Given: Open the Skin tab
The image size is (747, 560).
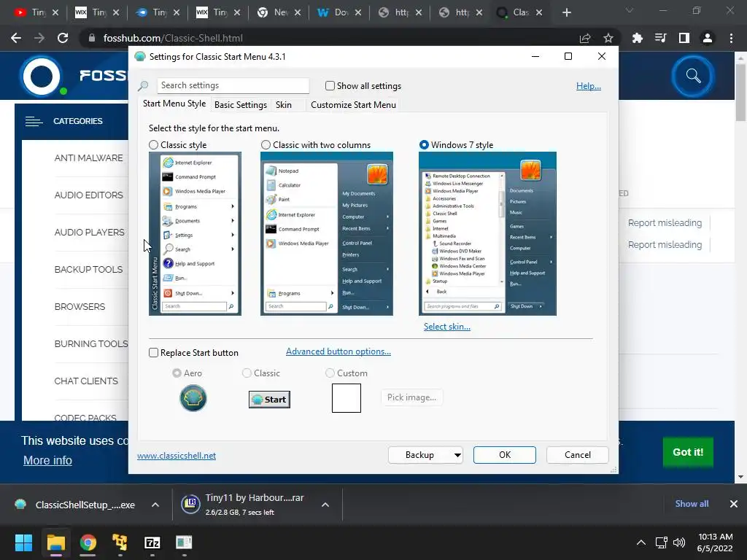Looking at the screenshot, I should [284, 105].
